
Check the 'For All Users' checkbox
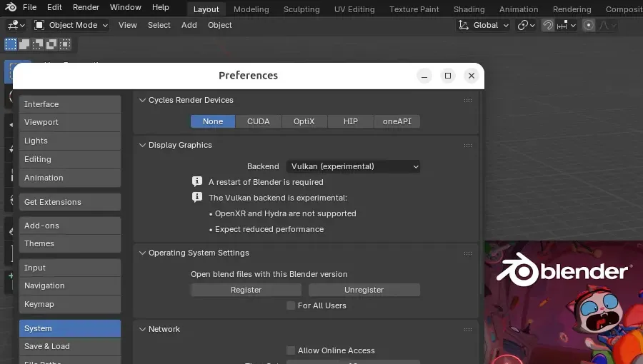[291, 305]
